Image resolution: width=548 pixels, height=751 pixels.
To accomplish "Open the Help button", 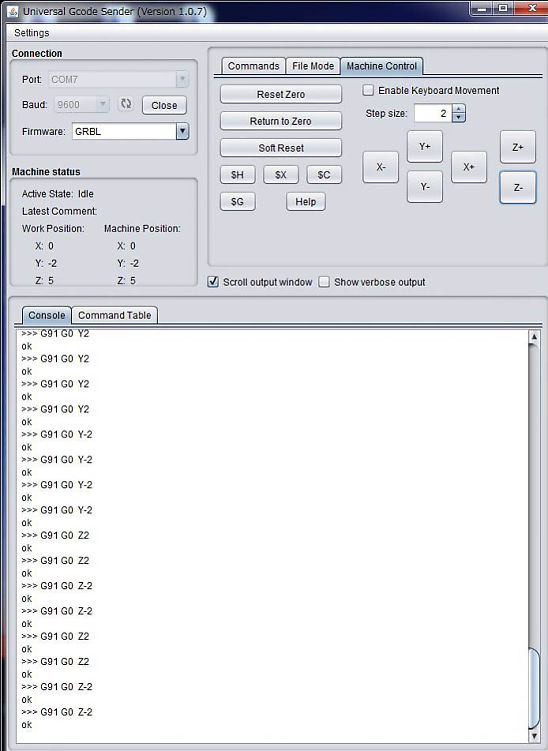I will click(306, 202).
